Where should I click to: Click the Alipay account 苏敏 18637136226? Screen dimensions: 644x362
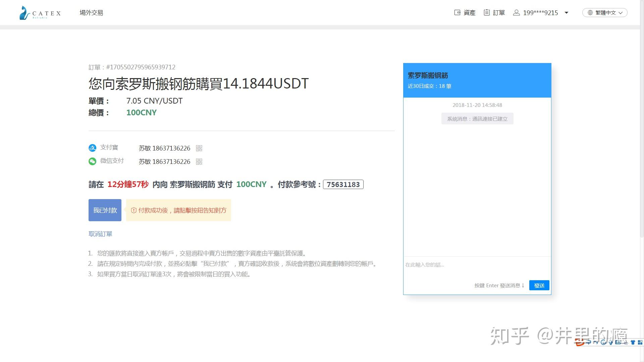click(x=164, y=148)
